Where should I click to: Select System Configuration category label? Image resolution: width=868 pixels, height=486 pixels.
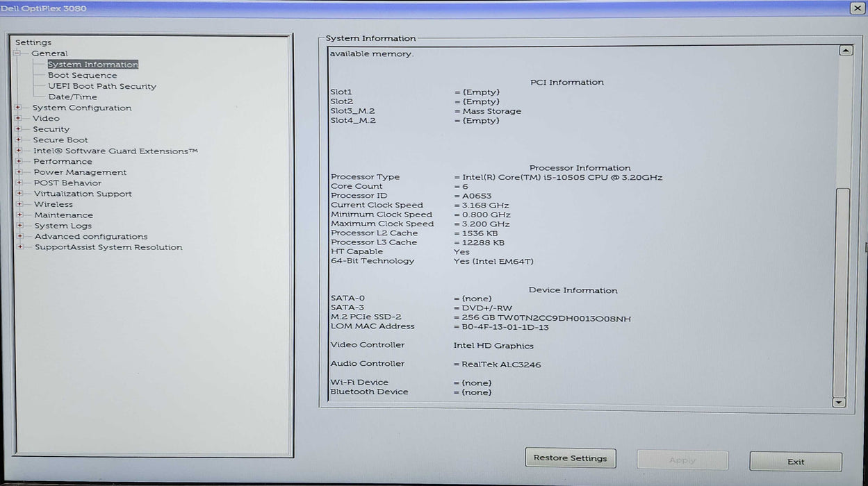point(81,108)
